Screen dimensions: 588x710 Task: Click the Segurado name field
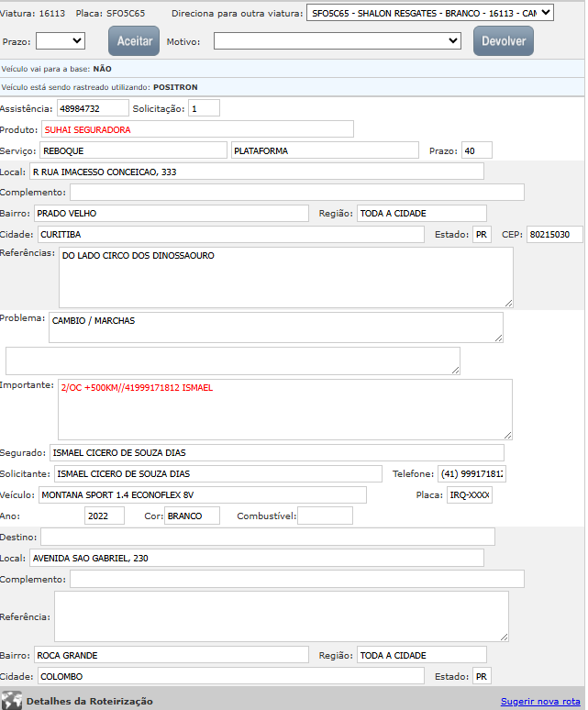pyautogui.click(x=276, y=452)
